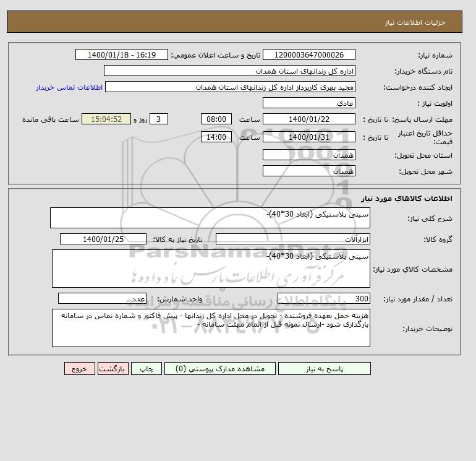
Task: Click the priority field عادي
Action: coord(309,103)
